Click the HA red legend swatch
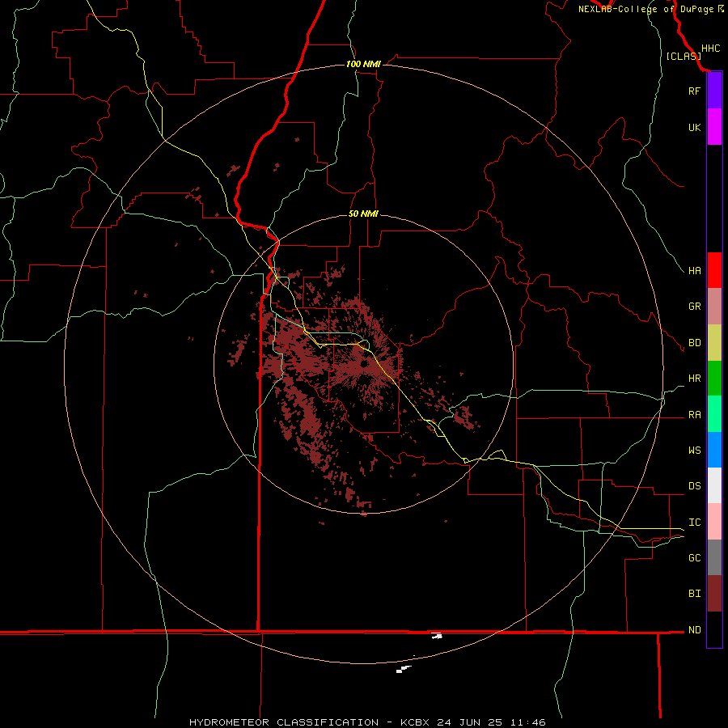 714,270
